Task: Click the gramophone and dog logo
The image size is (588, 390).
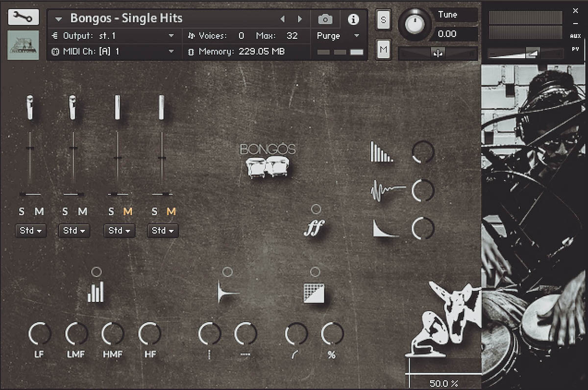Action: click(443, 318)
